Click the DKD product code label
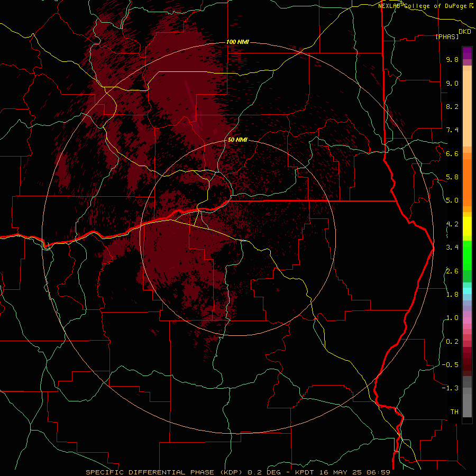476x476 pixels. click(465, 32)
